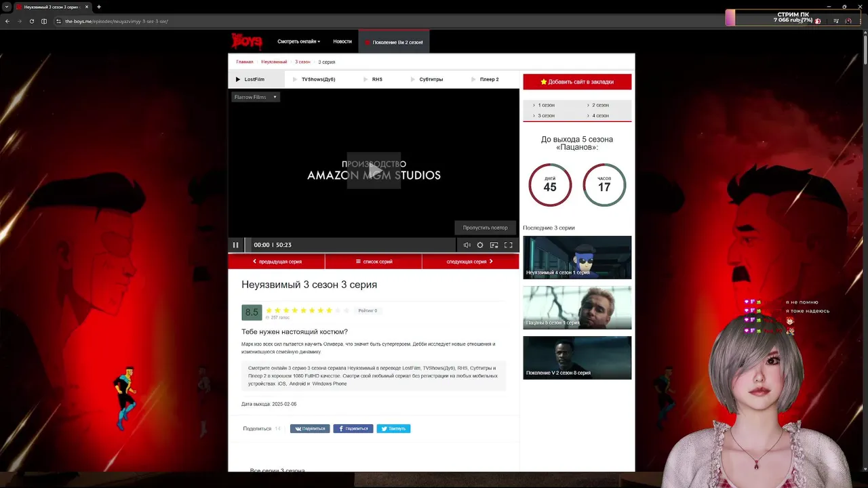Expand 3 сезон in season list
The image size is (868, 488).
coord(546,116)
